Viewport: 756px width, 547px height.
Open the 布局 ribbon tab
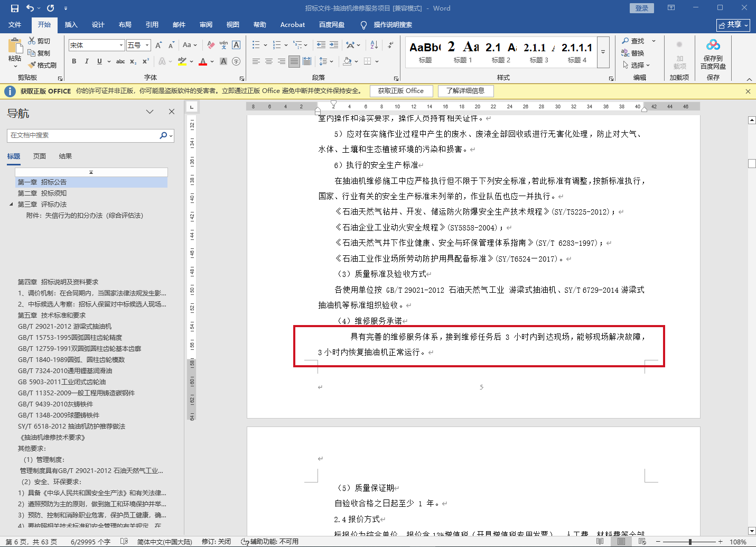pyautogui.click(x=125, y=25)
